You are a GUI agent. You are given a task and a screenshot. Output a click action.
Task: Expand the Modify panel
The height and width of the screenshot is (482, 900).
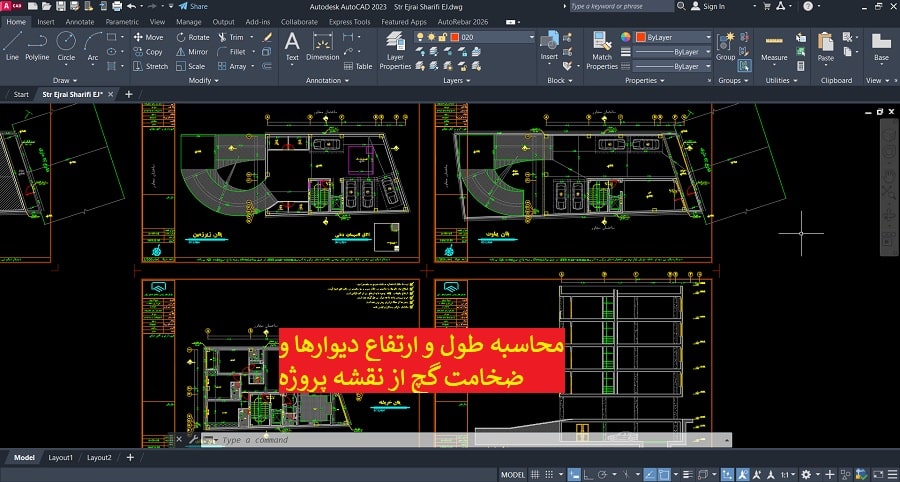pos(203,80)
